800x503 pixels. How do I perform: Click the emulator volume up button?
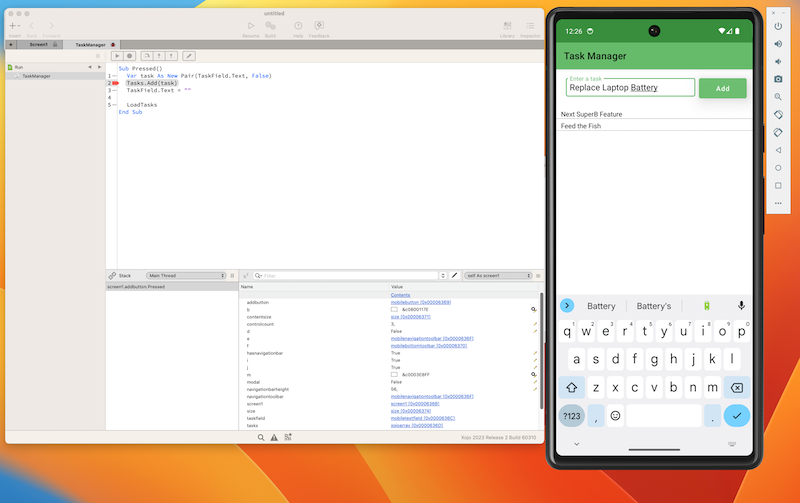point(778,44)
